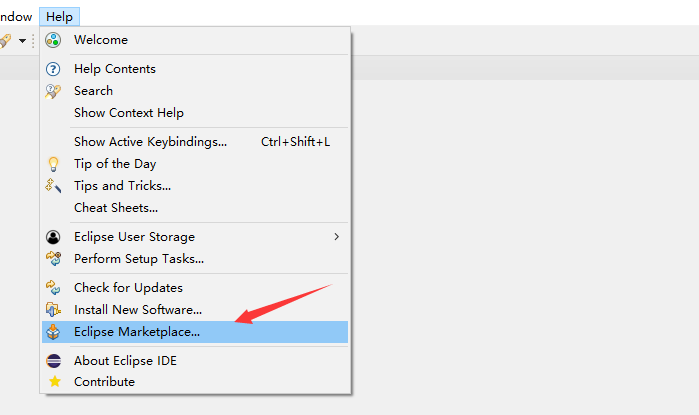The image size is (699, 415).
Task: Click the Perform Setup Tasks icon
Action: click(53, 259)
